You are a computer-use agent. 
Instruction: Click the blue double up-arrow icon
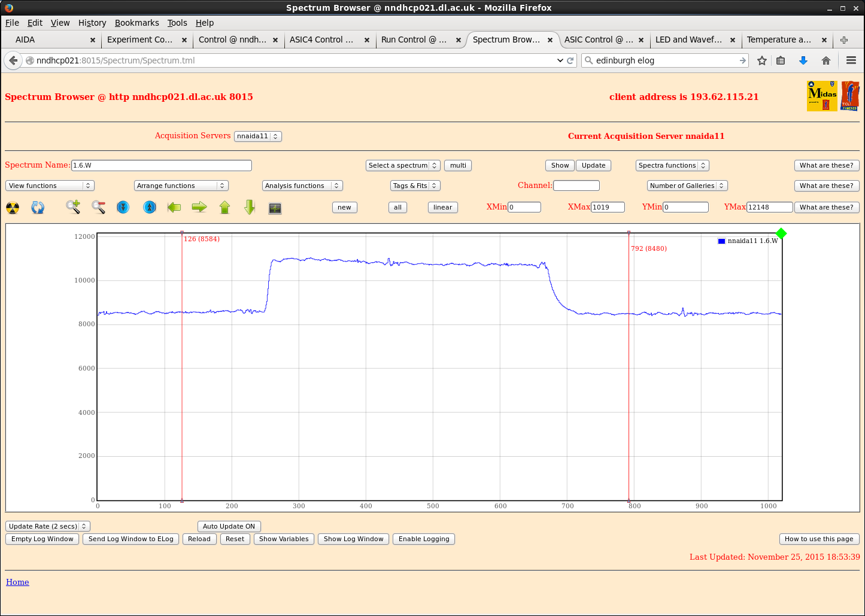click(x=150, y=207)
